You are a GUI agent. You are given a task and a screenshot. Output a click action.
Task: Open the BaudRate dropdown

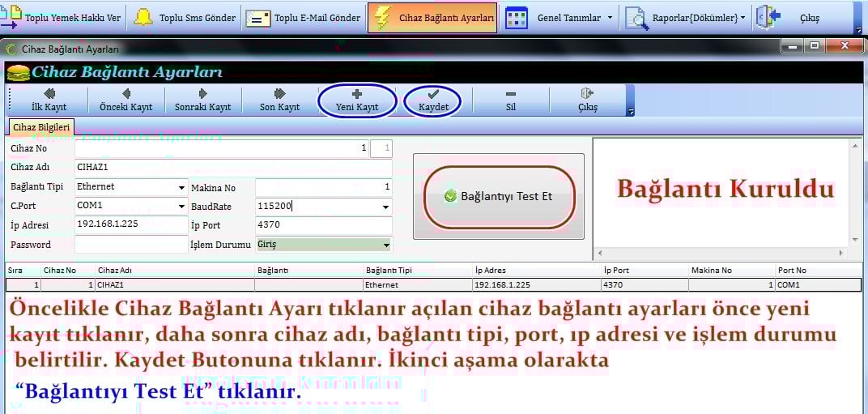click(x=386, y=207)
